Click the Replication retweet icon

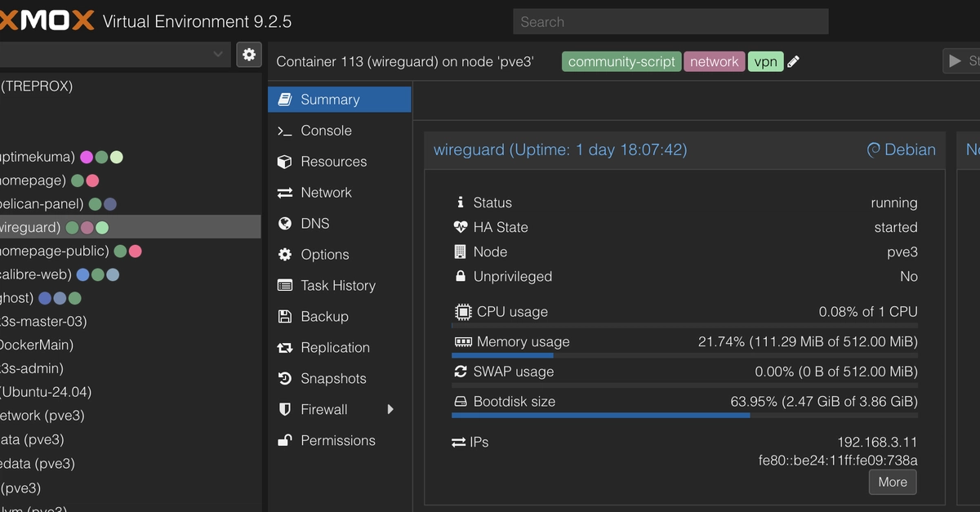pyautogui.click(x=285, y=348)
